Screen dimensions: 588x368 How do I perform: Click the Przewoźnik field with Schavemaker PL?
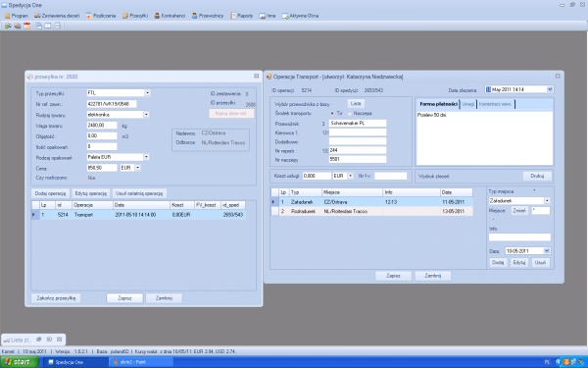pyautogui.click(x=358, y=124)
